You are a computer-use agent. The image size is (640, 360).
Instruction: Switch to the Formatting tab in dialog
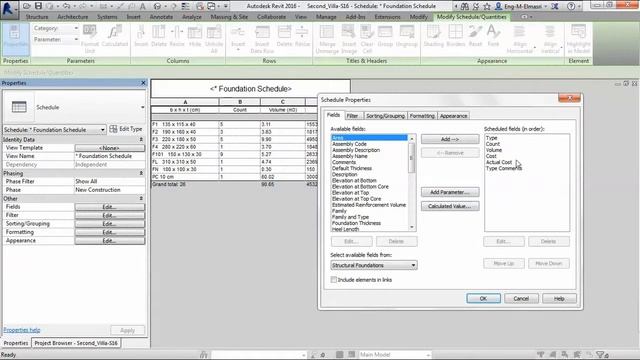(x=422, y=116)
